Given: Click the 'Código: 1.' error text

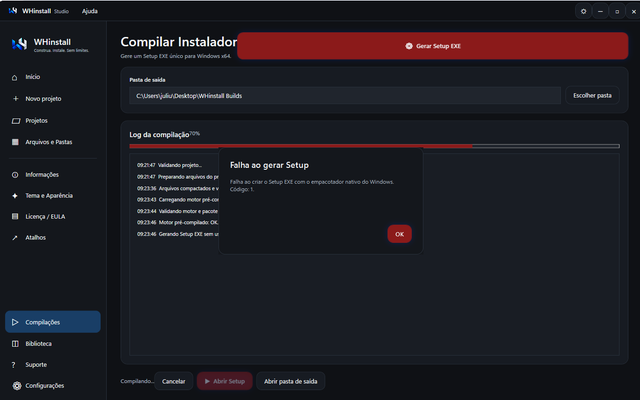Looking at the screenshot, I should 242,189.
